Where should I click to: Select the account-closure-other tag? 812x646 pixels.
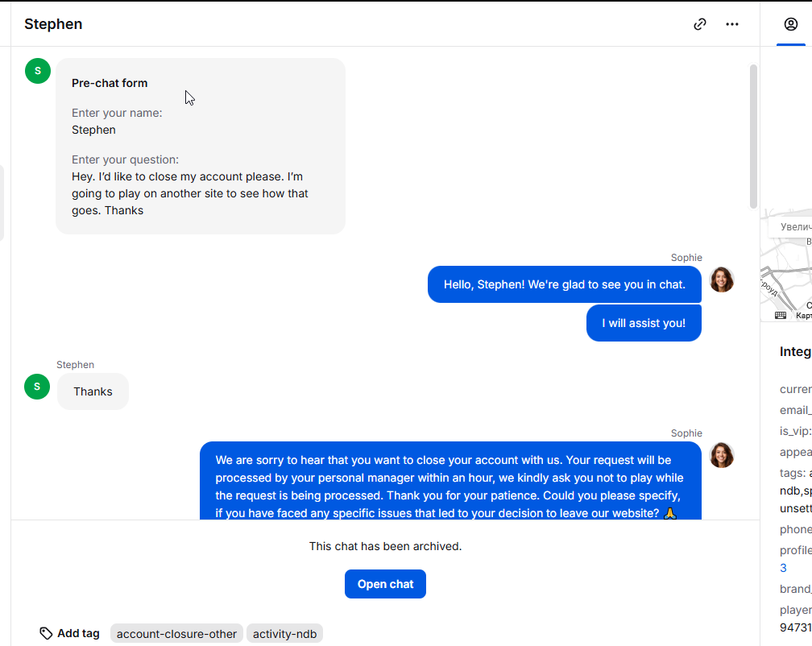(x=176, y=634)
